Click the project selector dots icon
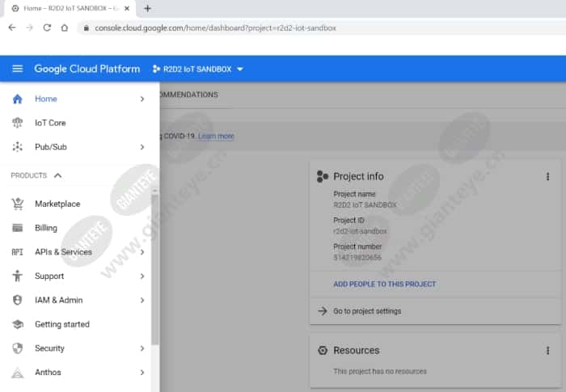 [x=156, y=69]
